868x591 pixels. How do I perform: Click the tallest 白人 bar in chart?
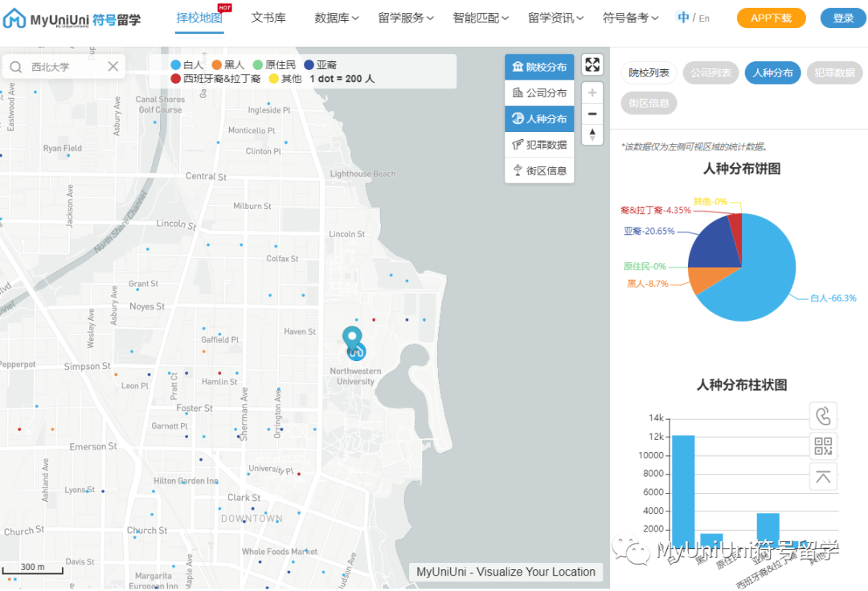pos(683,490)
